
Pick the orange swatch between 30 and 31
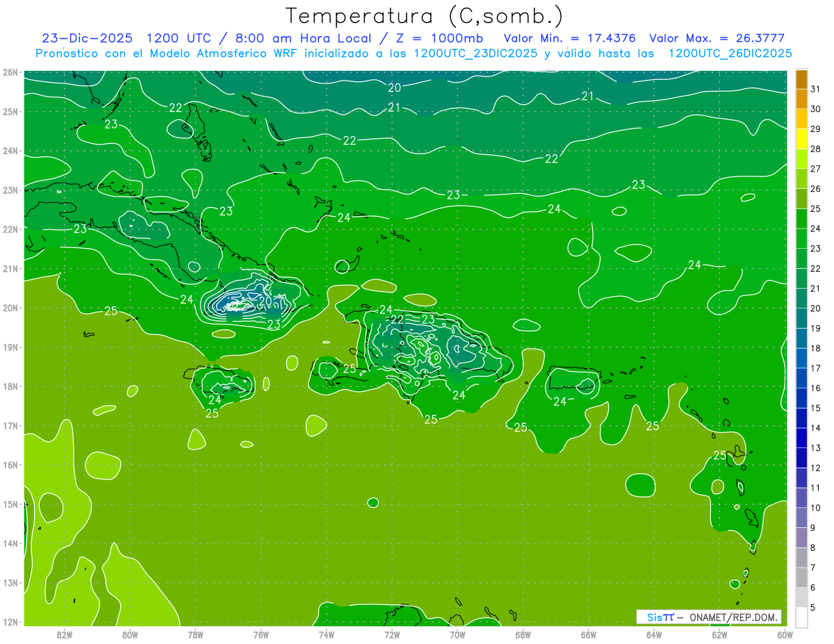[801, 99]
